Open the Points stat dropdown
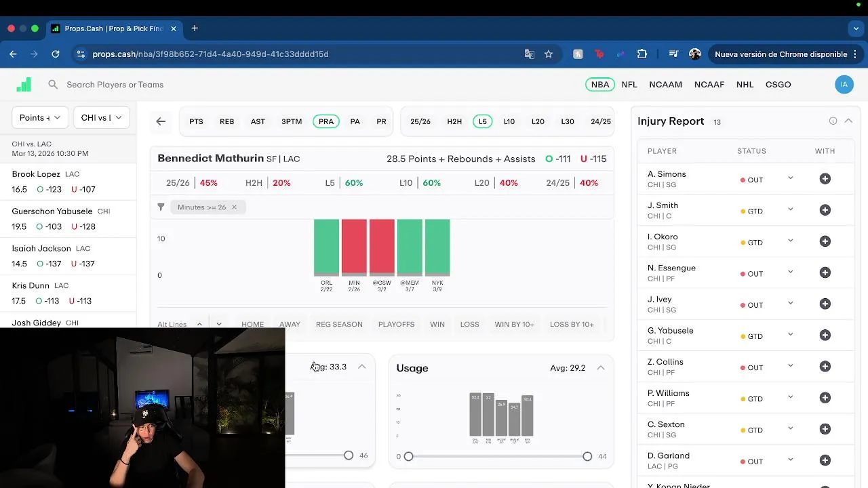The height and width of the screenshot is (488, 868). pyautogui.click(x=40, y=117)
